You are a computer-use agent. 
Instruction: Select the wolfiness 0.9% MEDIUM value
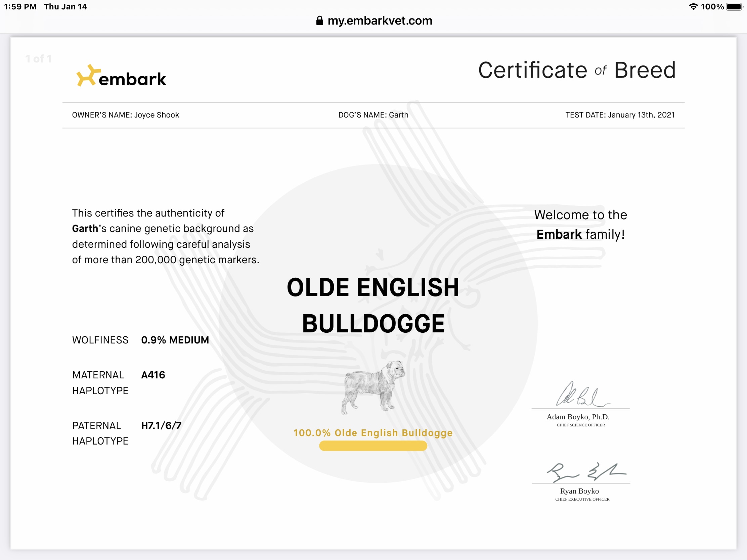click(x=175, y=340)
